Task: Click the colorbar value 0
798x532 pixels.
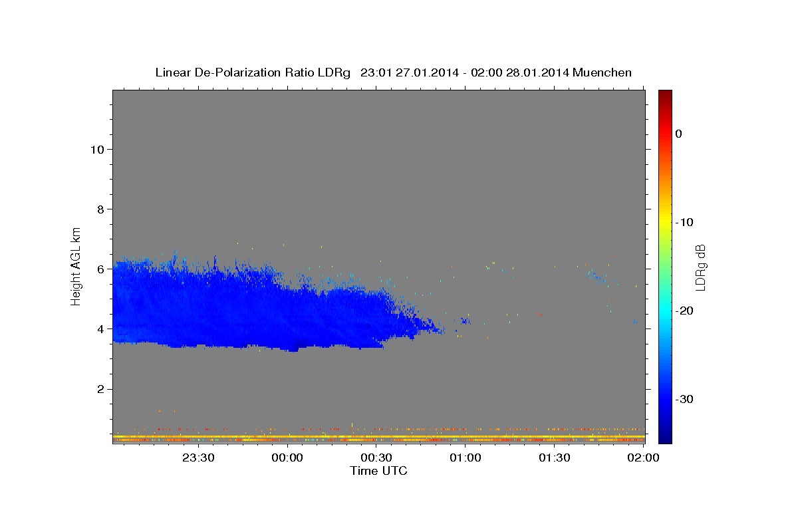Action: 679,134
